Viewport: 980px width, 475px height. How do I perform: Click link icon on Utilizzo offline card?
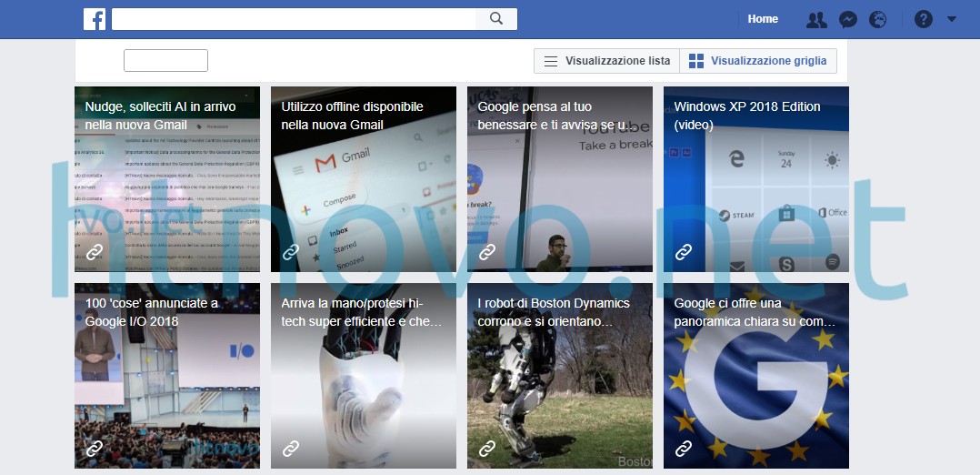point(291,252)
